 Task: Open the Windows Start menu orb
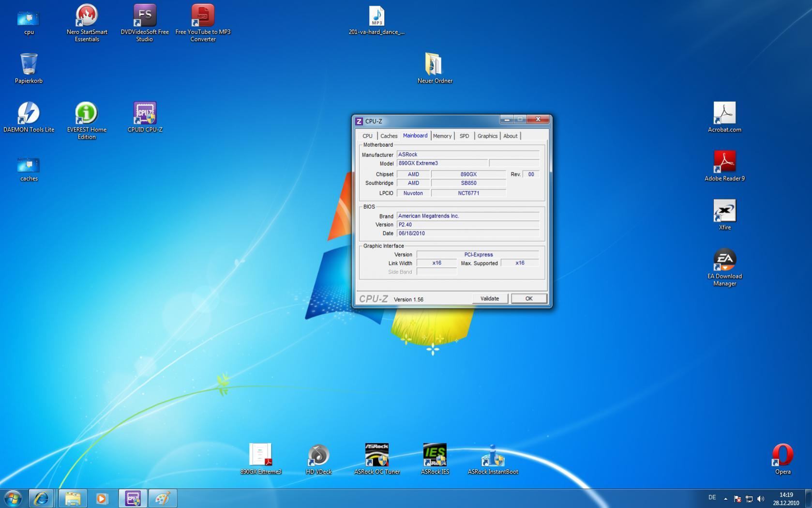(x=13, y=498)
